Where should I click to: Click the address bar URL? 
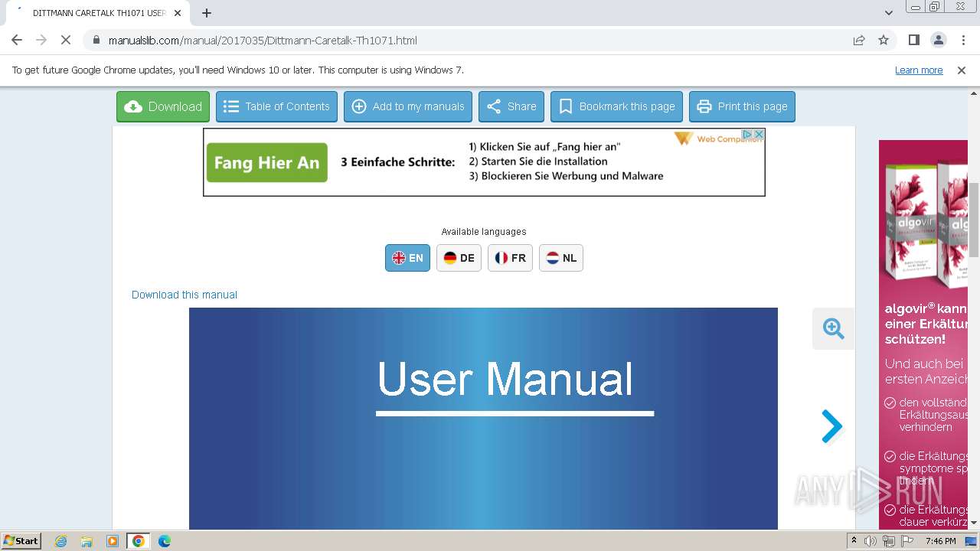tap(263, 41)
